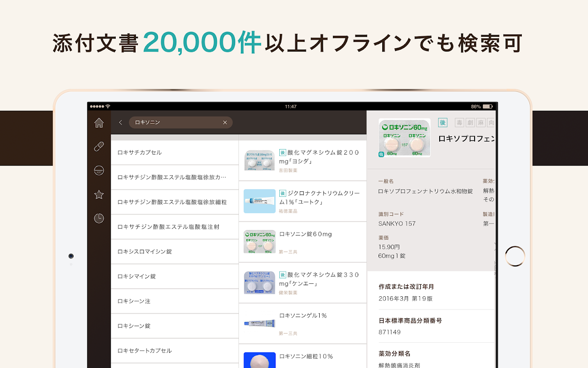The width and height of the screenshot is (588, 368).
Task: Click the 向 classification badge
Action: (492, 122)
